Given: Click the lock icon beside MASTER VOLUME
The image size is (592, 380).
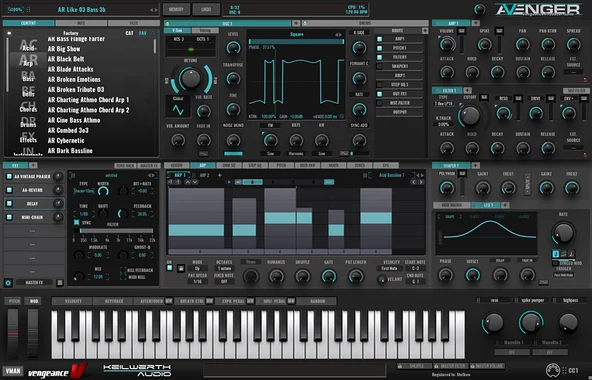Looking at the screenshot, I should [472, 366].
